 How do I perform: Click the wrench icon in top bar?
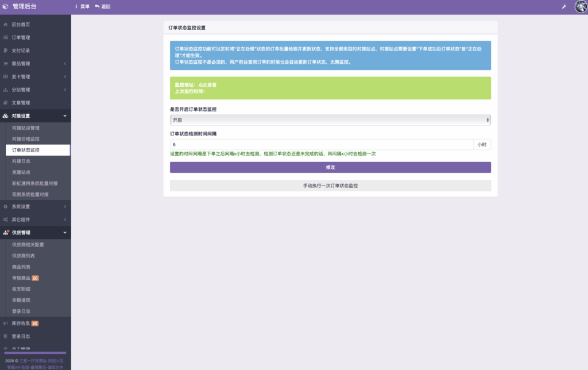coord(564,7)
